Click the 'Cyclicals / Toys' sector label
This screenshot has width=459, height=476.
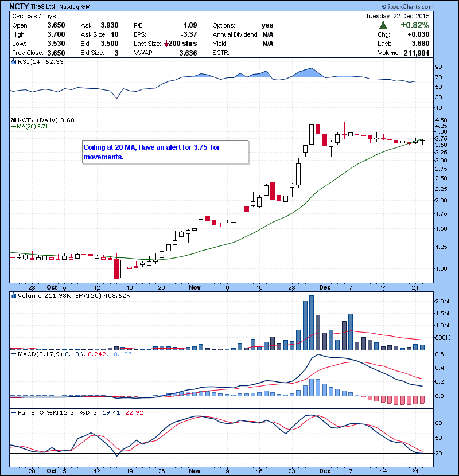pos(34,17)
